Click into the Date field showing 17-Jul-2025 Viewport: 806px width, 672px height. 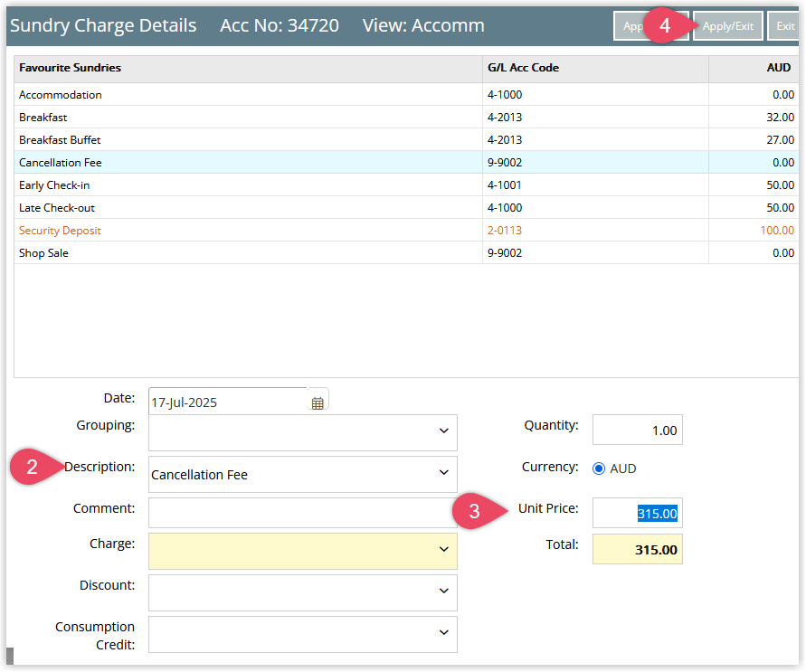tap(228, 402)
